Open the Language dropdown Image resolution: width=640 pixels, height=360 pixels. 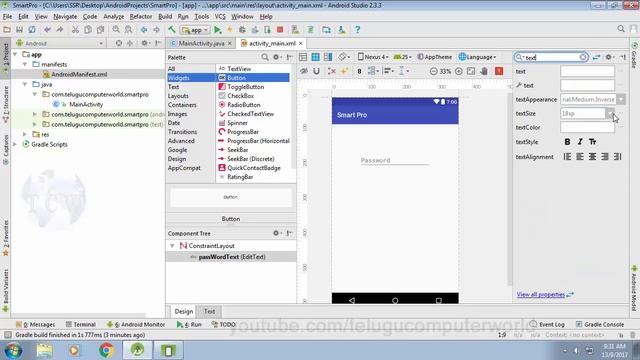(478, 57)
